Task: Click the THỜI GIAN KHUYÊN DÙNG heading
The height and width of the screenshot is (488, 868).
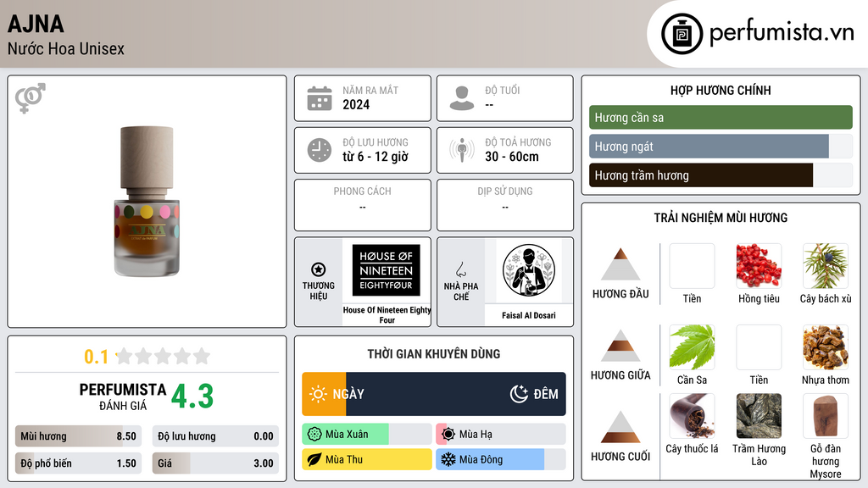Action: pyautogui.click(x=434, y=354)
